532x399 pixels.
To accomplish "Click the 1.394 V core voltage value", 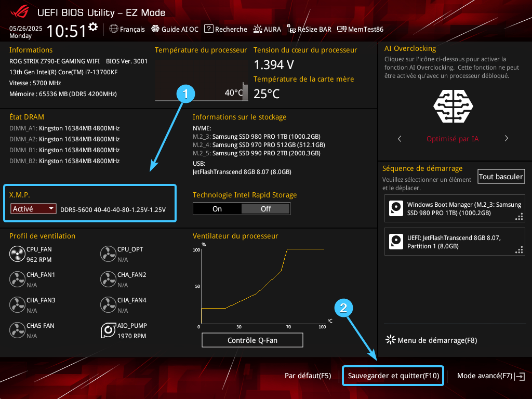I will tap(274, 64).
